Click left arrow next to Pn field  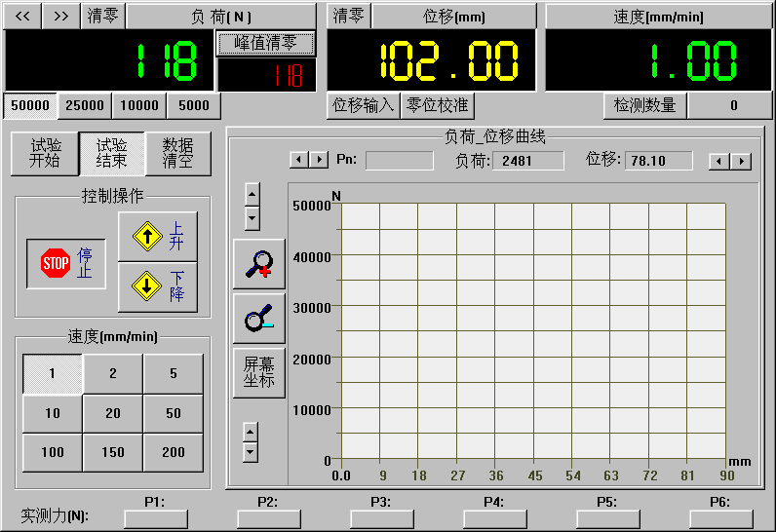pyautogui.click(x=299, y=160)
